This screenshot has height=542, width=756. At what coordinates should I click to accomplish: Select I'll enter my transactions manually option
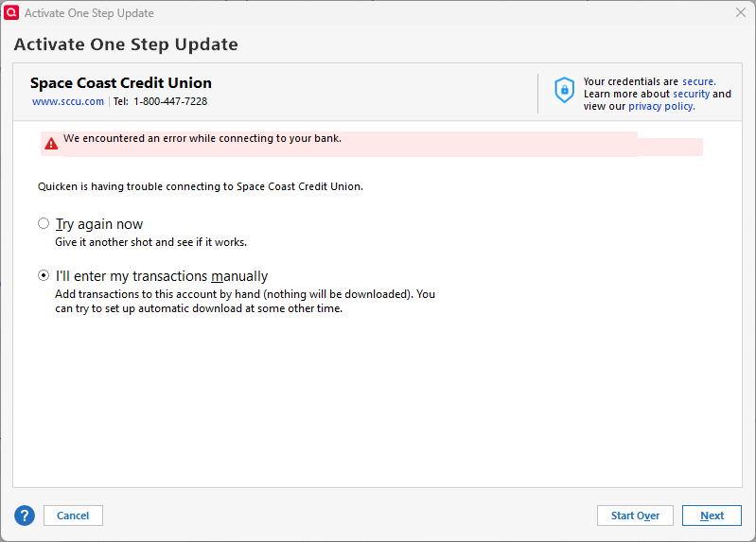click(44, 275)
